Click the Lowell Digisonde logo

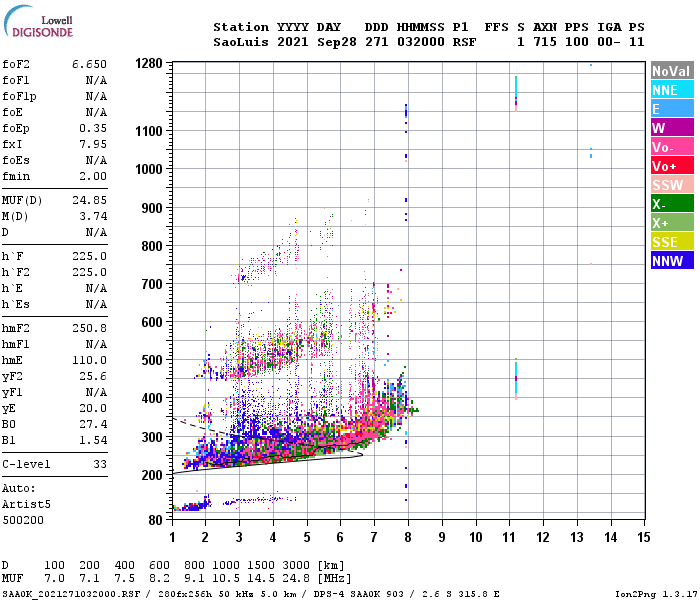[x=38, y=21]
